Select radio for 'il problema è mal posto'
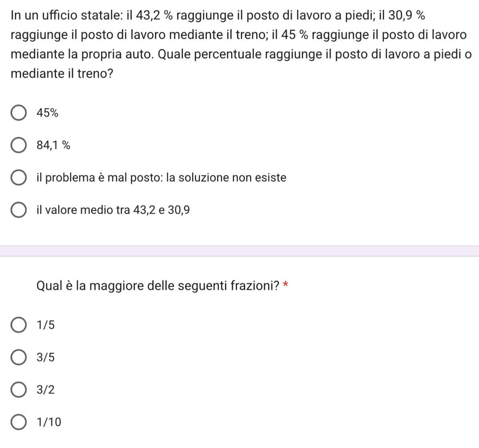Screen dimensions: 479x448 18,178
